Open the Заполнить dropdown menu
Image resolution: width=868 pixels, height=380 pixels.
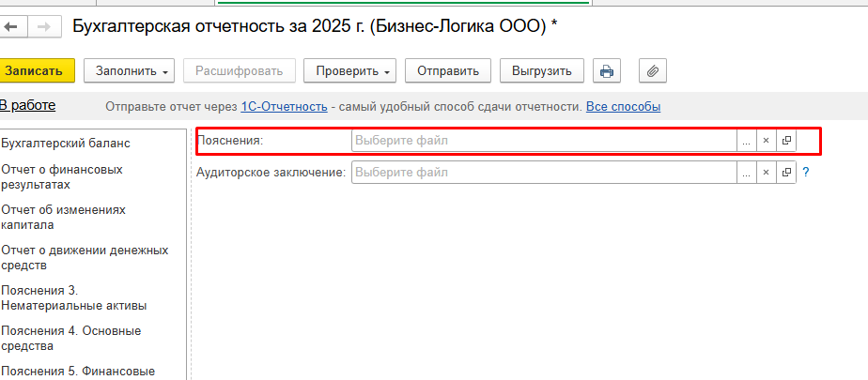click(x=129, y=70)
